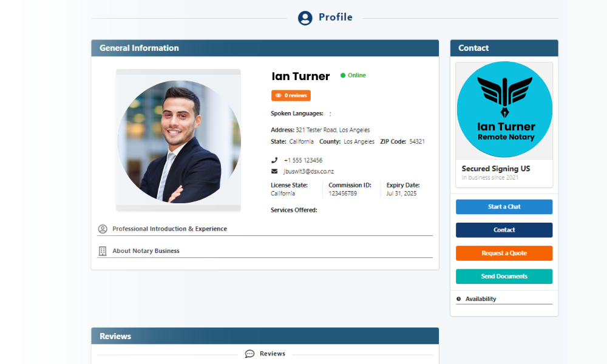Click the building icon beside About Notary Business
This screenshot has width=607, height=364.
[103, 251]
